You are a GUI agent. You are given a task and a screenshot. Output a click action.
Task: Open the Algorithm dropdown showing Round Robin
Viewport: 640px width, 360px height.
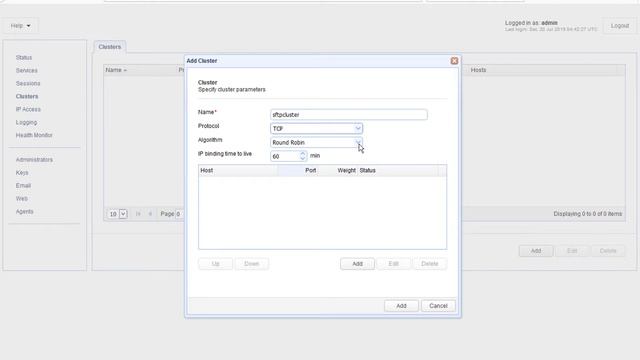pyautogui.click(x=358, y=142)
